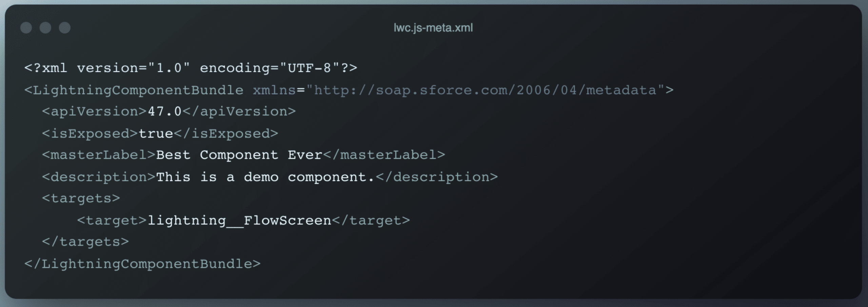
Task: Click the third gray window dot
Action: [x=65, y=27]
